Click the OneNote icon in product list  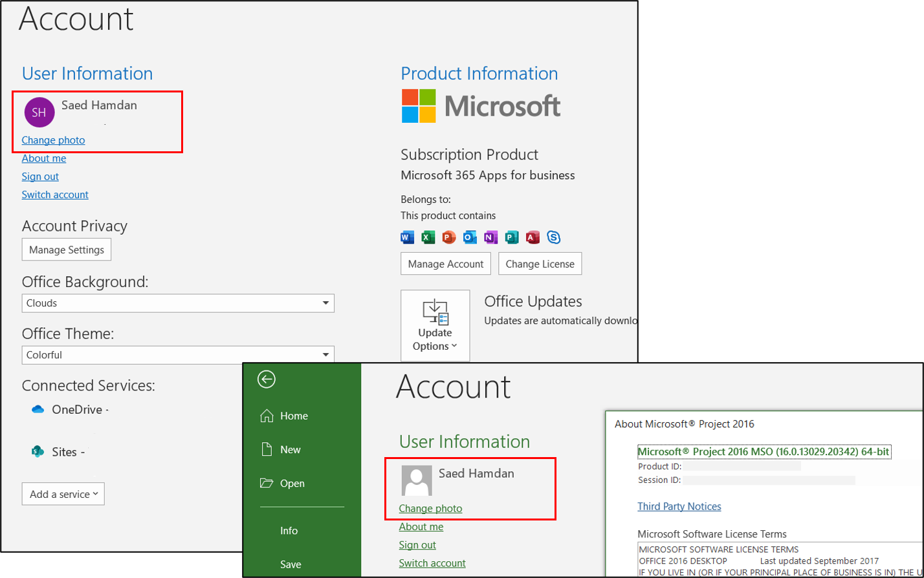[490, 237]
